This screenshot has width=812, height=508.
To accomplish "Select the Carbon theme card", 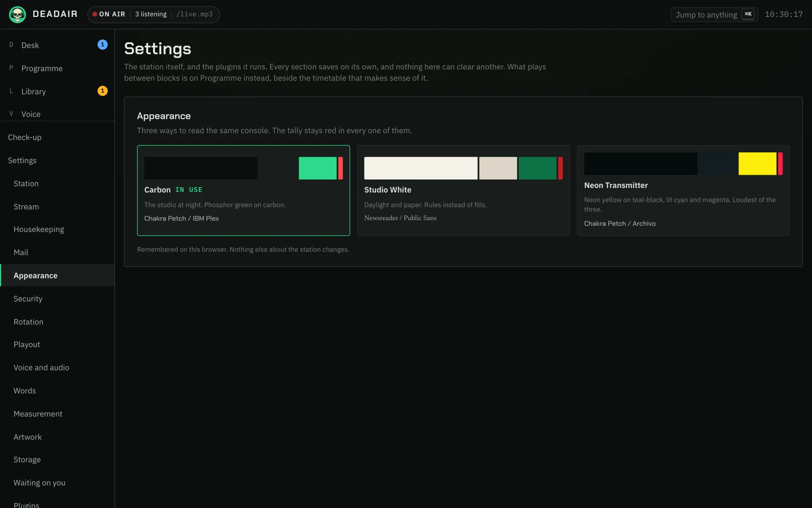I will [243, 190].
